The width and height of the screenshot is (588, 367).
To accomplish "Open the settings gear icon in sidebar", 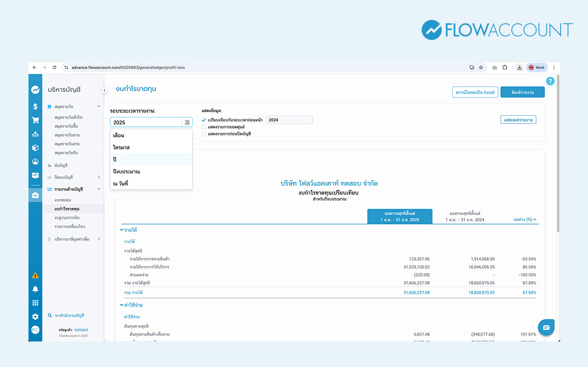I will tap(35, 317).
